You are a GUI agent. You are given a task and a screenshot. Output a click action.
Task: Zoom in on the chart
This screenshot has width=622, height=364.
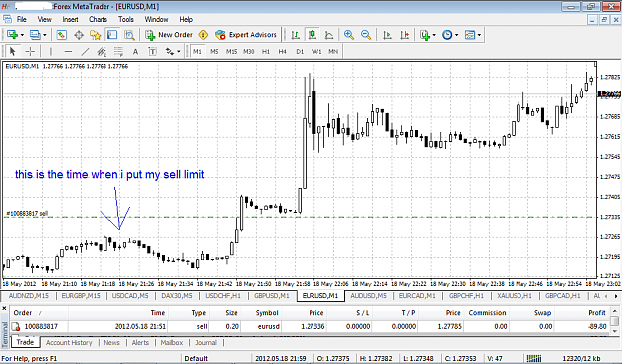click(x=349, y=35)
